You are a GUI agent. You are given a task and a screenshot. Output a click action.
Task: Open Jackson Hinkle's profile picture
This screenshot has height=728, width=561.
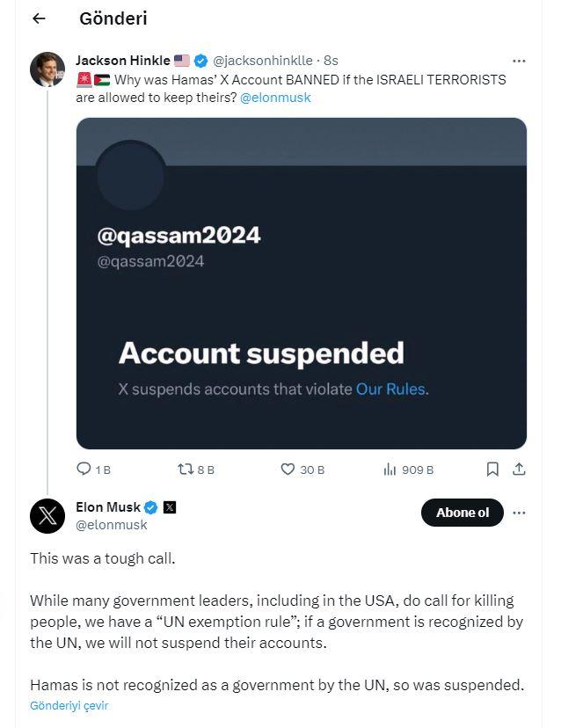tap(47, 69)
